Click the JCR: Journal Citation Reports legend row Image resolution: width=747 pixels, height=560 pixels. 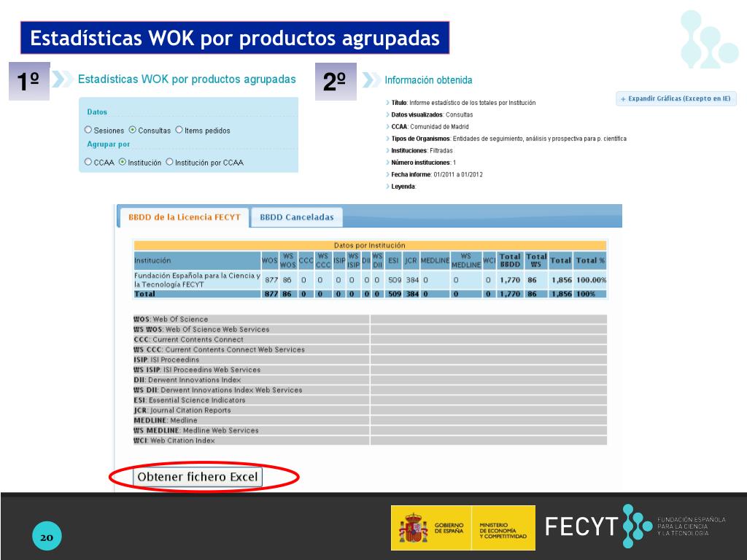point(252,410)
